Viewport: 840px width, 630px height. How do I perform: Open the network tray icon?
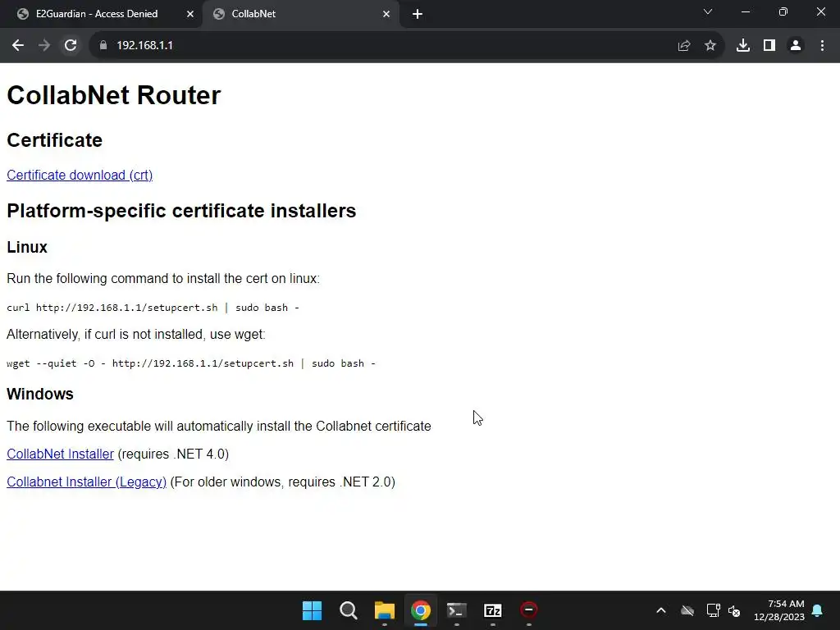[x=713, y=610]
